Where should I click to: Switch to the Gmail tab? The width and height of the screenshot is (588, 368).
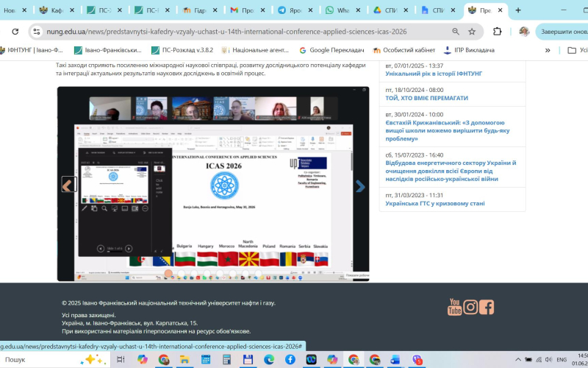[x=248, y=10]
